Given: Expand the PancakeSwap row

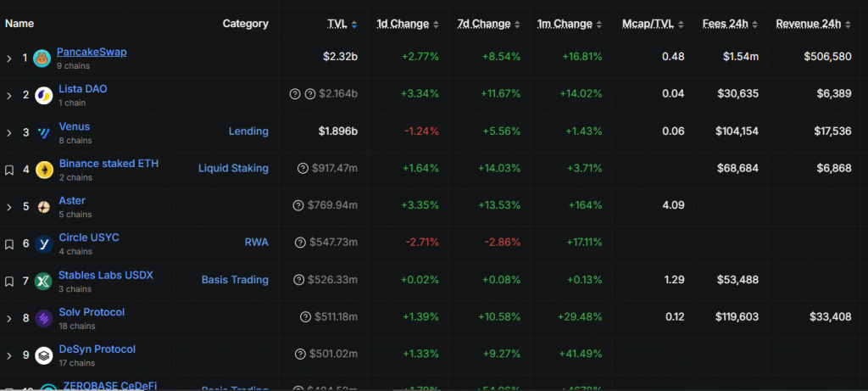Looking at the screenshot, I should click(9, 59).
